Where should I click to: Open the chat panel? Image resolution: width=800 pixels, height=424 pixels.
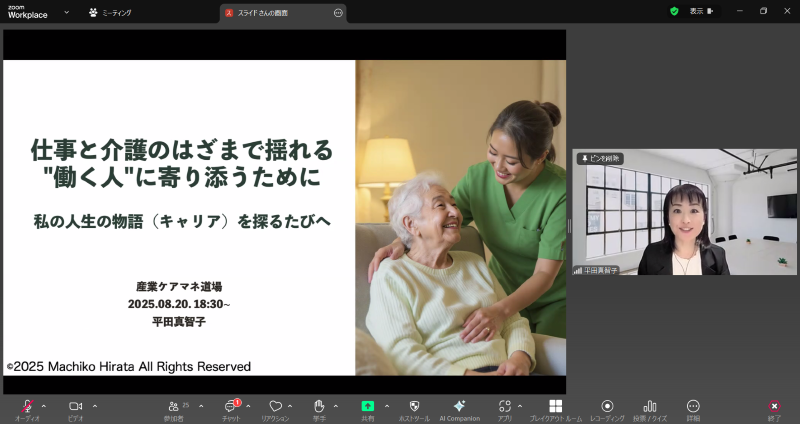230,406
